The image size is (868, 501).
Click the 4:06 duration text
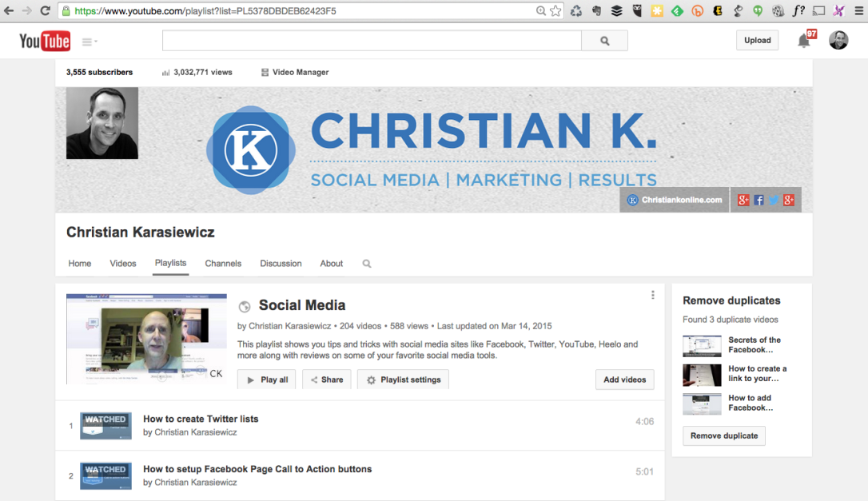coord(644,421)
